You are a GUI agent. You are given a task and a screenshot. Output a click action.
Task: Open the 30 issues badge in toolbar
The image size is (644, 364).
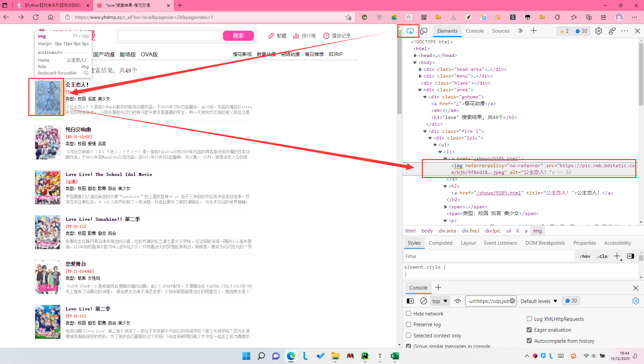(581, 31)
